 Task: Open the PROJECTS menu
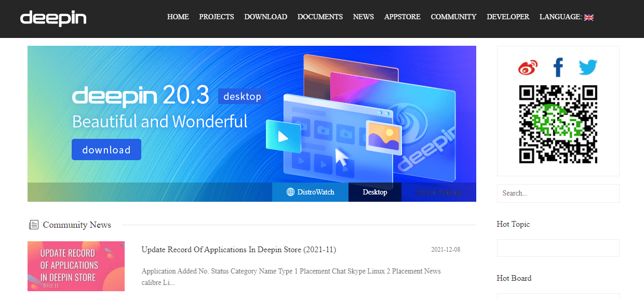coord(217,17)
